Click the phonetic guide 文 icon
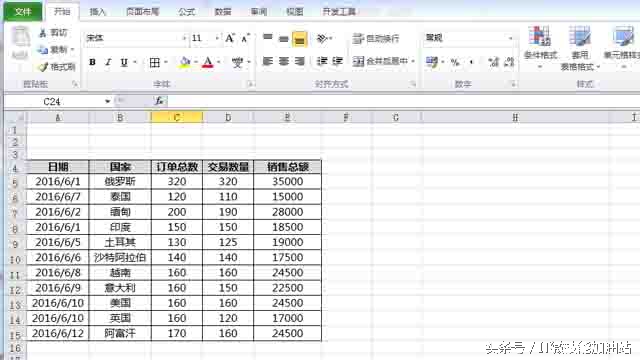Image resolution: width=640 pixels, height=360 pixels. tap(238, 62)
